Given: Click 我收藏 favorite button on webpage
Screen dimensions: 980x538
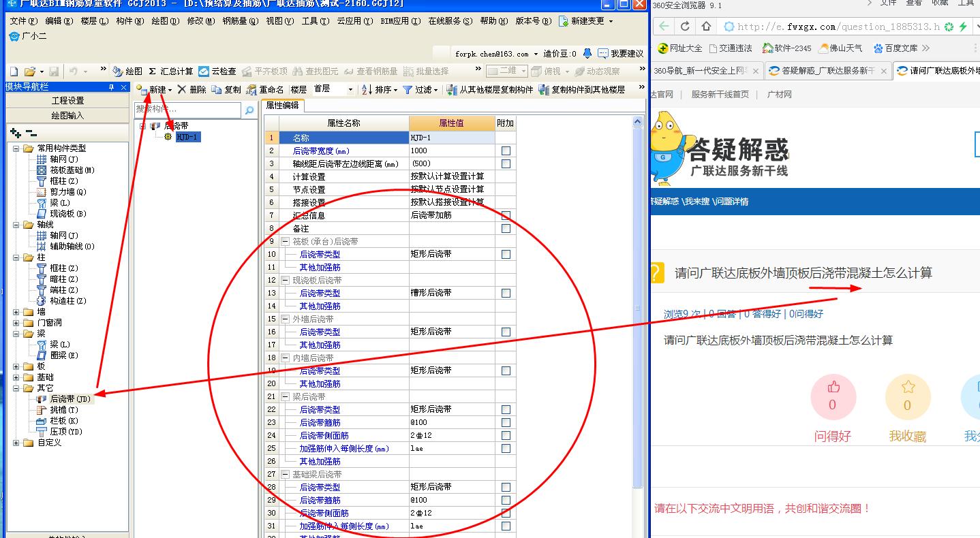Looking at the screenshot, I should [908, 397].
